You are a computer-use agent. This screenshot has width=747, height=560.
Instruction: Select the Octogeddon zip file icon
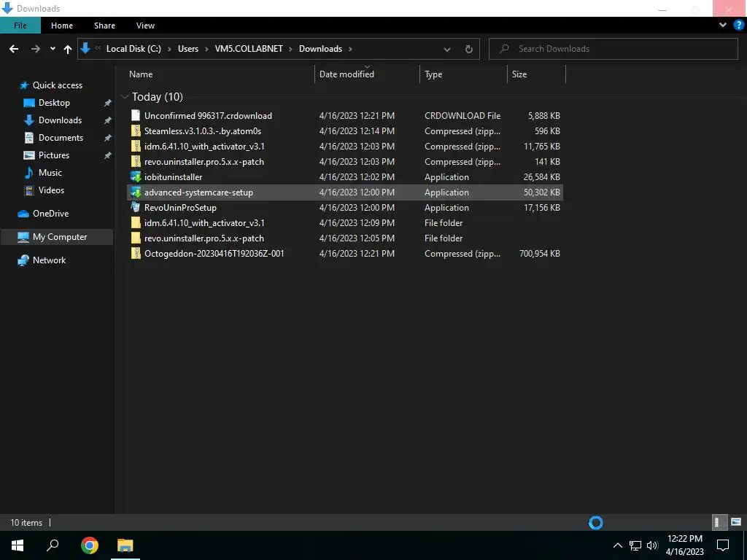pos(136,253)
